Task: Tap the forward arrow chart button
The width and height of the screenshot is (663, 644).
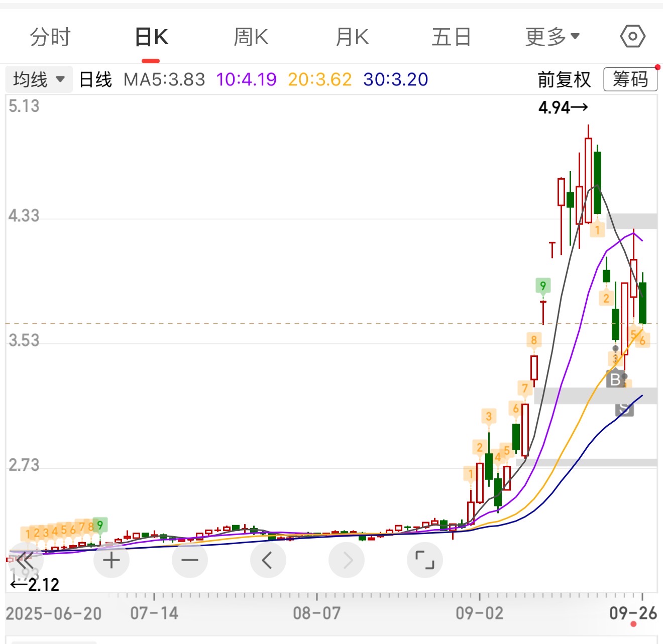Action: 347,560
